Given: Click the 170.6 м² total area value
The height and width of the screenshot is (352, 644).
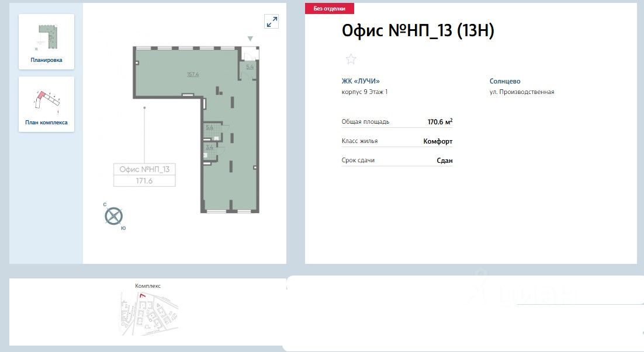Looking at the screenshot, I should click(x=440, y=122).
